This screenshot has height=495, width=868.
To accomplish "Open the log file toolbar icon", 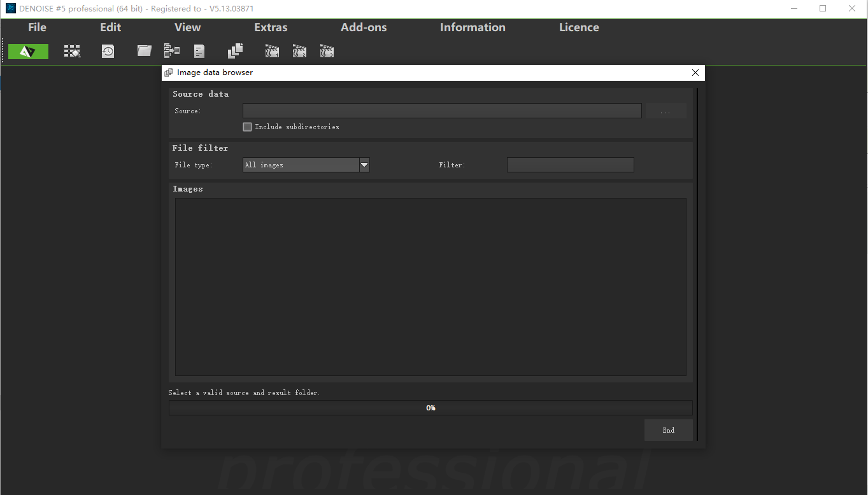I will [x=199, y=51].
